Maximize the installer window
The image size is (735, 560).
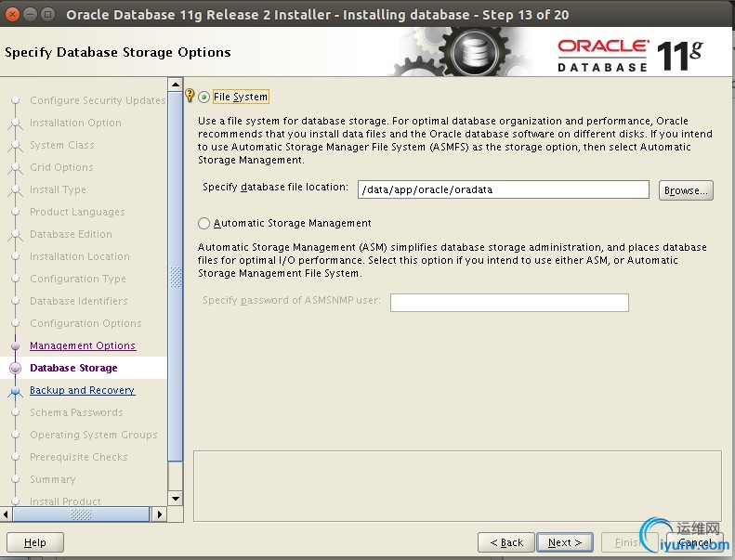pyautogui.click(x=47, y=15)
